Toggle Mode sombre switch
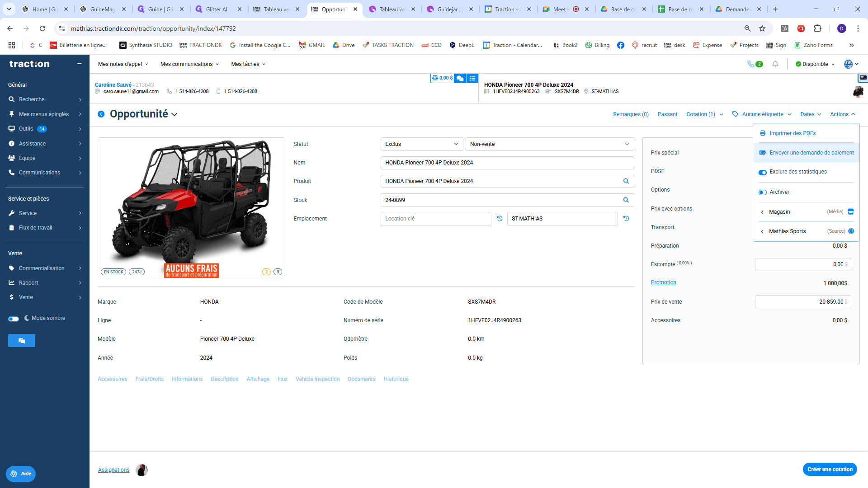868x488 pixels. click(x=14, y=319)
